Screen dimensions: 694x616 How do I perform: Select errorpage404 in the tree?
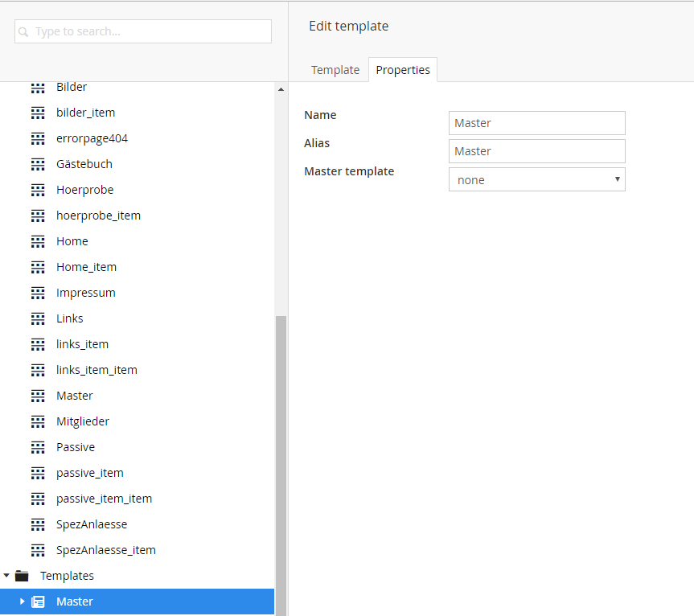pyautogui.click(x=92, y=138)
